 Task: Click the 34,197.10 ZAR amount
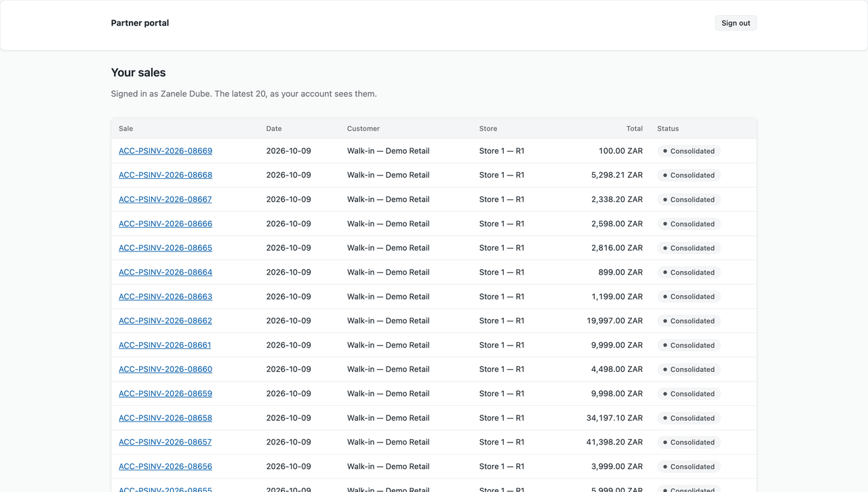615,418
